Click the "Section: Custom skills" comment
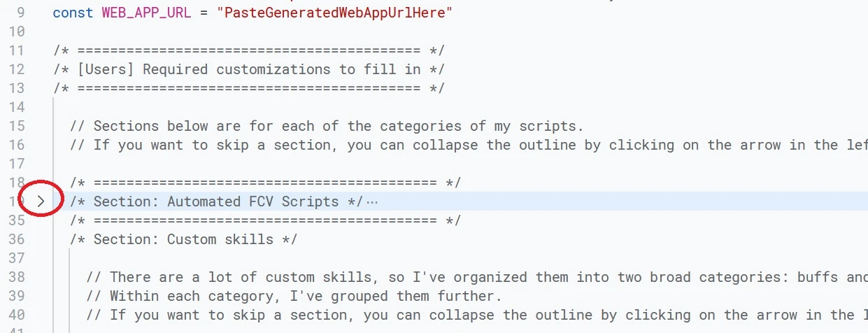Viewport: 868px width, 333px height. (x=183, y=239)
